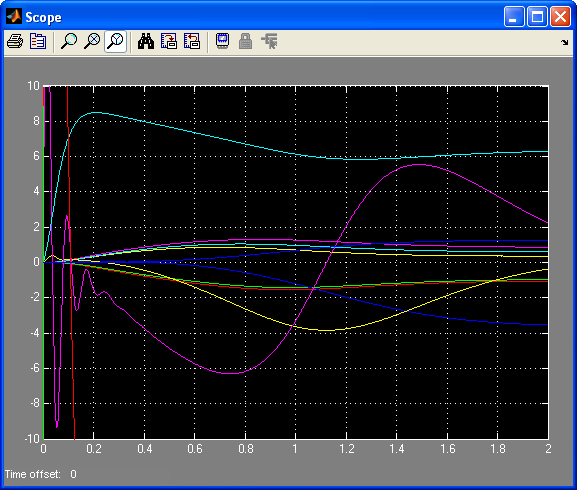Restore saved axes settings
The width and height of the screenshot is (577, 490).
click(192, 41)
